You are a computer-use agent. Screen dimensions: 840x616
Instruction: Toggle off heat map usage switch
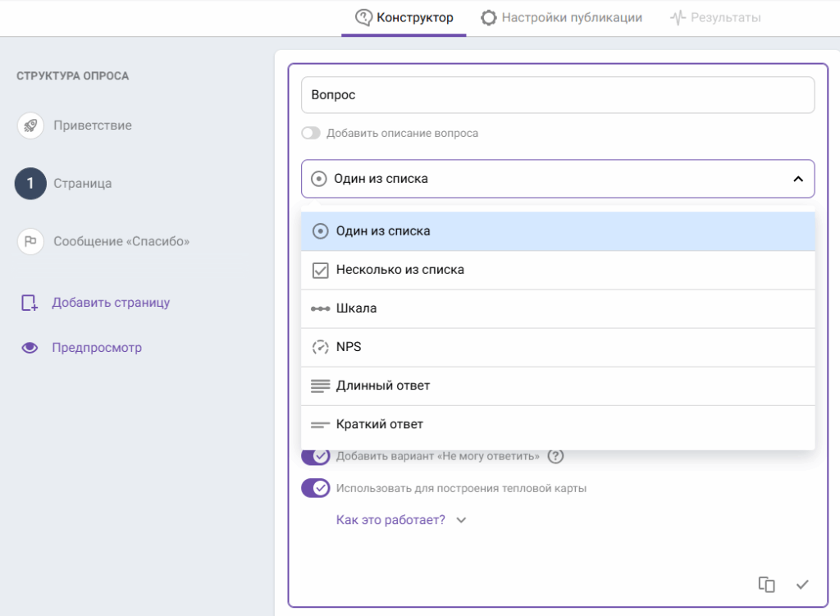[316, 488]
